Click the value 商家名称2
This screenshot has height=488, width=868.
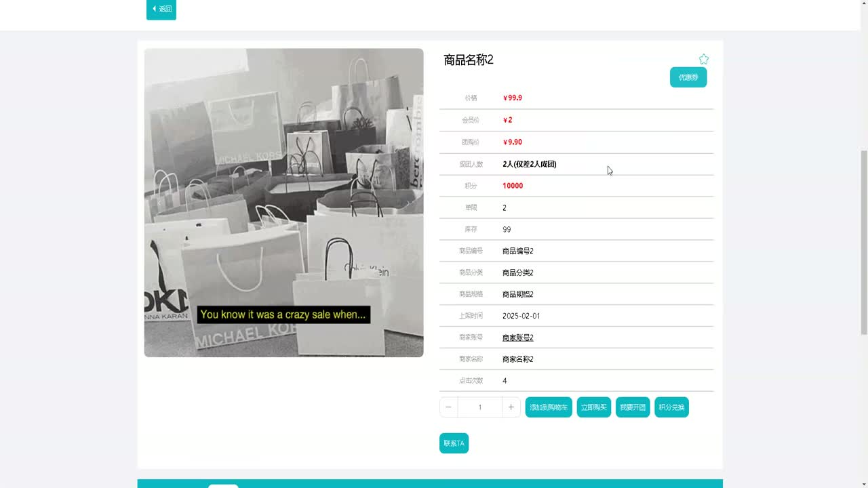518,359
